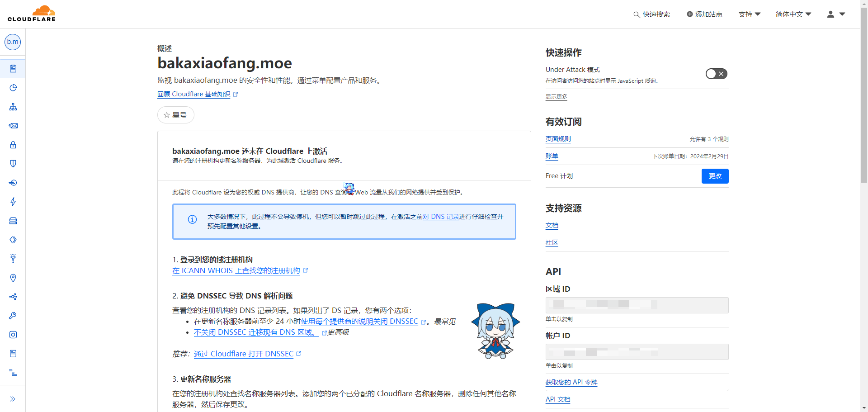Open the DNS network icon in sidebar

[13, 107]
